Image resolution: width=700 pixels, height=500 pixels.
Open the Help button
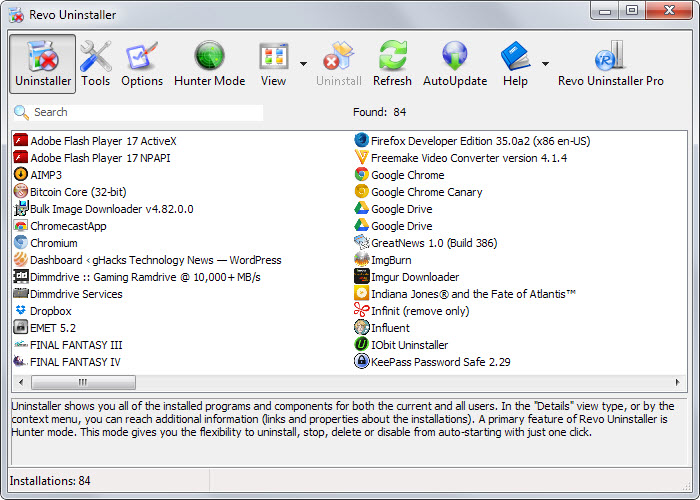[x=515, y=64]
